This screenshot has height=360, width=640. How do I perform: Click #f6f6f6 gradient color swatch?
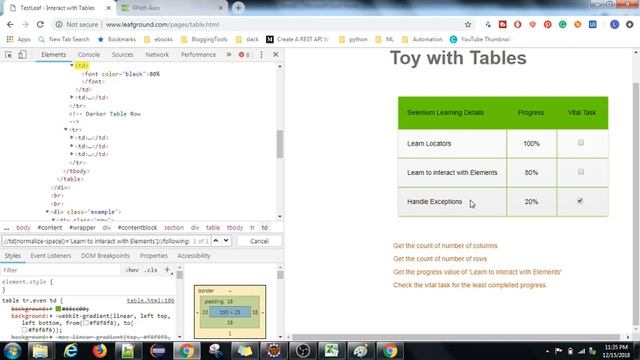pos(24,330)
